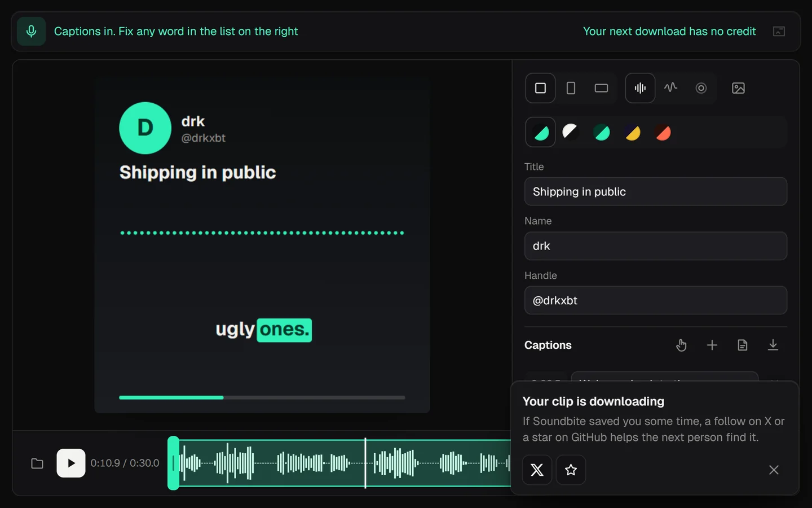
Task: Select the portrait aspect ratio
Action: pos(571,88)
